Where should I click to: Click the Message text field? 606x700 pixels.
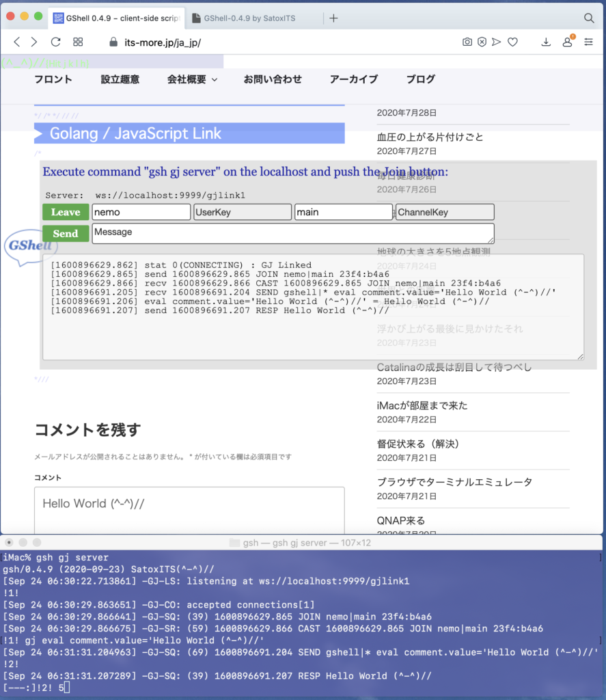(x=292, y=233)
